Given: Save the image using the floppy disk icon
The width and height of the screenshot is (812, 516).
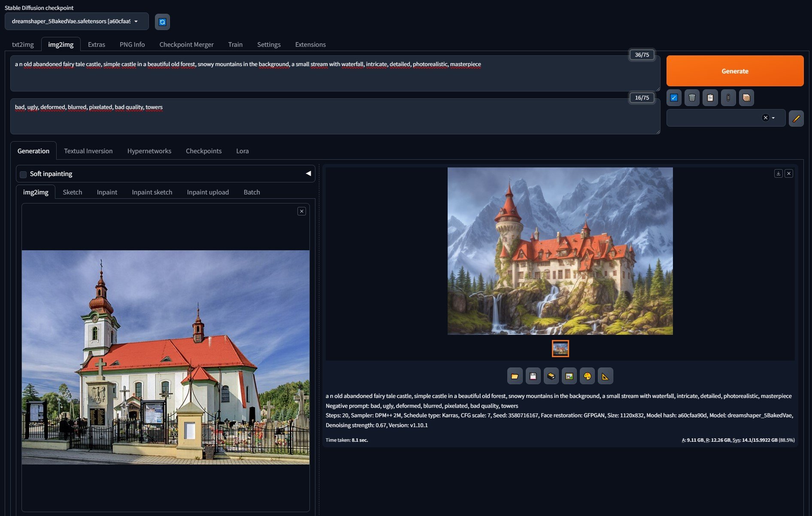Looking at the screenshot, I should tap(533, 376).
